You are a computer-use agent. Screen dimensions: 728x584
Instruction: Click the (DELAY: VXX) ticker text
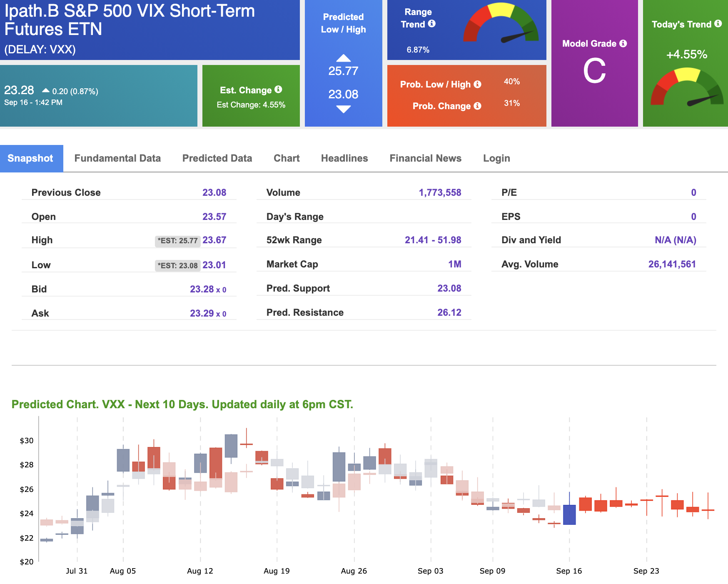click(x=40, y=50)
